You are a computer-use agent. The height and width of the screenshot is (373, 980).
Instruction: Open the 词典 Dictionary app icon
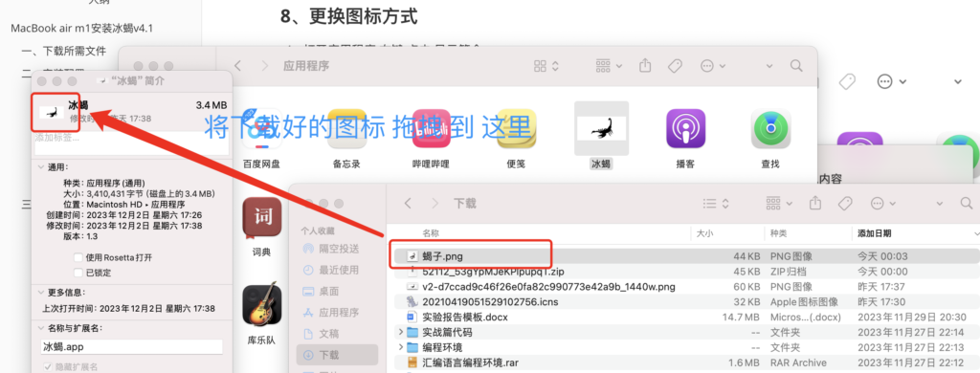262,218
